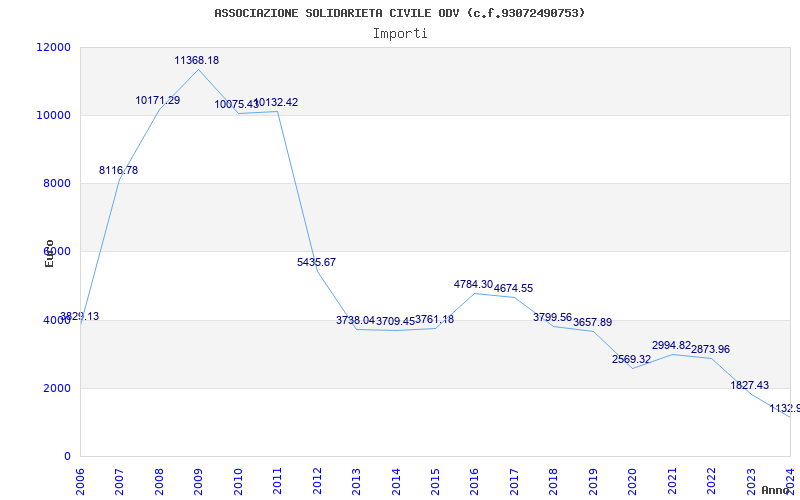Image resolution: width=800 pixels, height=500 pixels.
Task: Click the 3799.56 data label
Action: pos(553,317)
